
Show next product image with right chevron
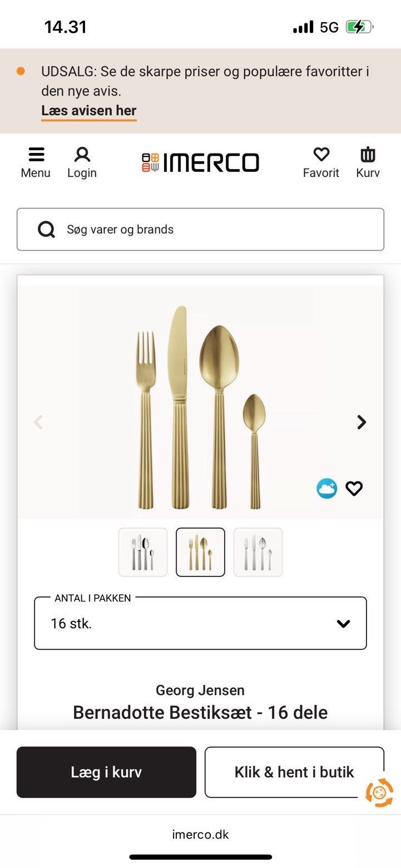362,422
